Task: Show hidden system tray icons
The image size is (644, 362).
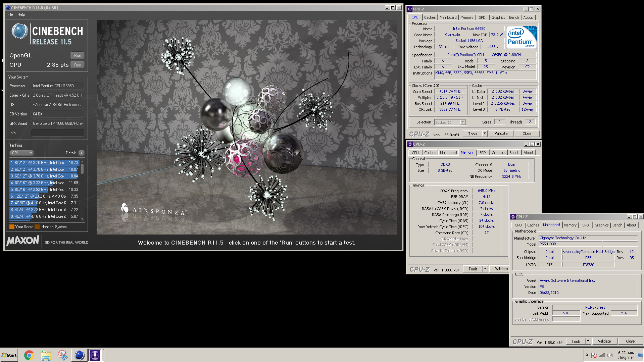Action: tap(587, 355)
